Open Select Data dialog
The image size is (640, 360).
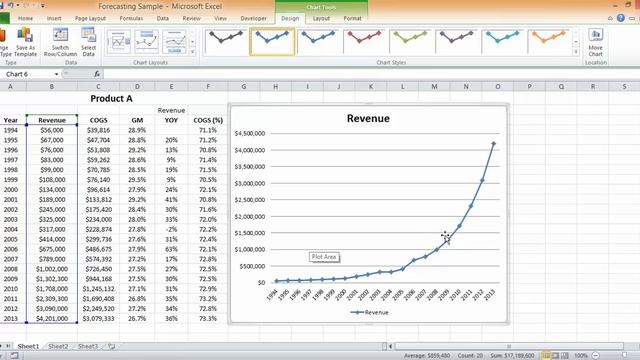click(88, 42)
